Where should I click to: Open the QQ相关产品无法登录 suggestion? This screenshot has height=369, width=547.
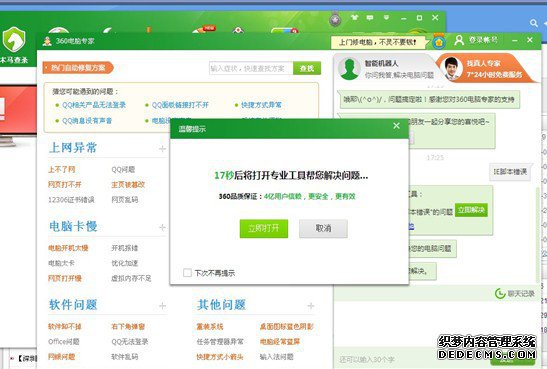click(x=94, y=105)
